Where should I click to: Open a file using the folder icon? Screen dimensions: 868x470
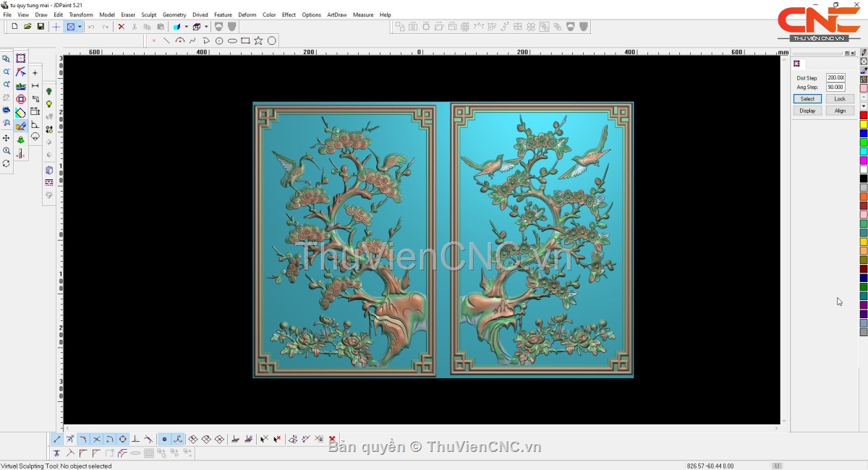point(27,27)
